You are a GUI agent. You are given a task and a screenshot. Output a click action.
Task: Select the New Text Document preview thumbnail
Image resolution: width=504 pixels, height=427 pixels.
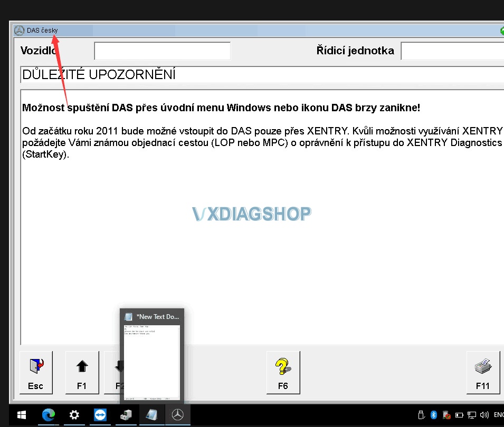tap(152, 362)
